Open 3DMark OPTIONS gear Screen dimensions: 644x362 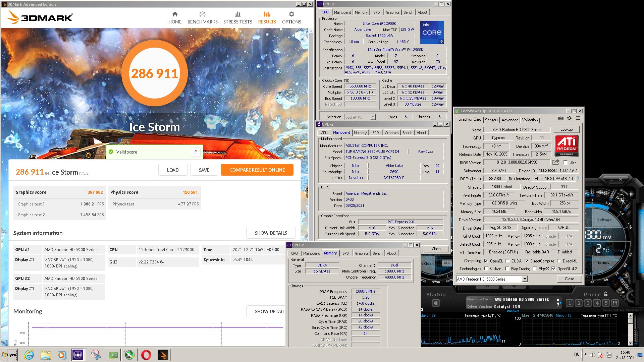click(291, 18)
